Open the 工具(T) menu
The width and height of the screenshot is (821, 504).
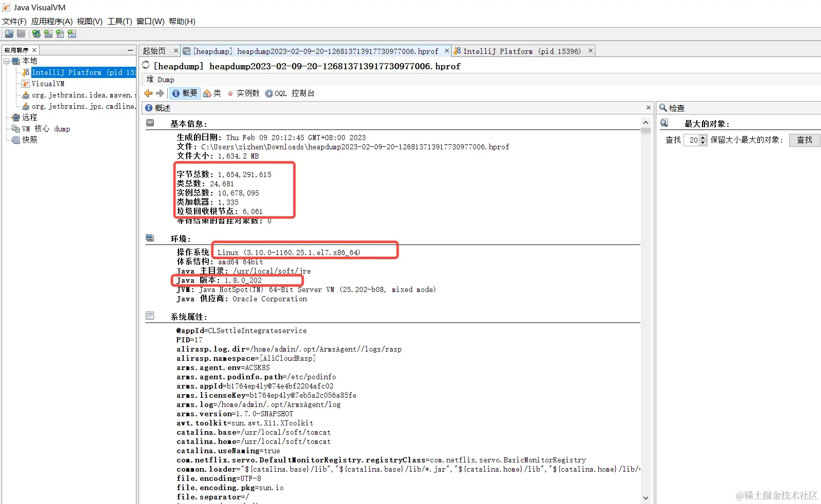(x=120, y=22)
